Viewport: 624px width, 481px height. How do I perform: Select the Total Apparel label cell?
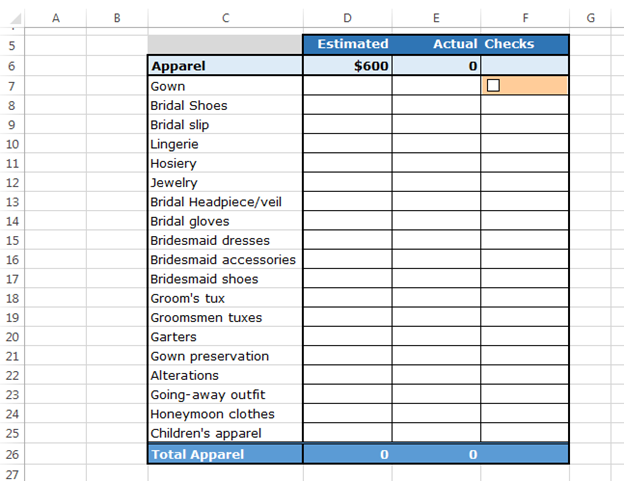(x=225, y=454)
